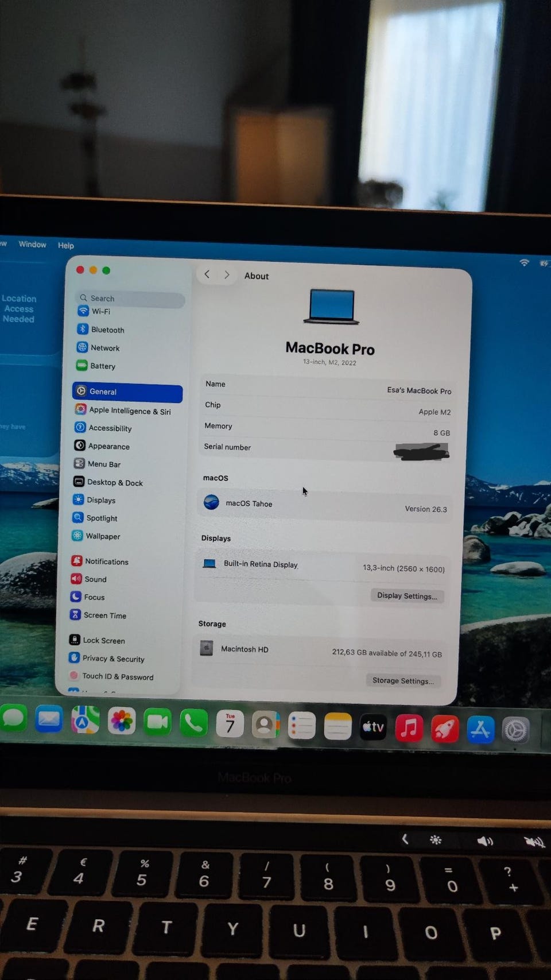Click the computer name "Esa's MacBook Pro"
Image resolution: width=551 pixels, height=980 pixels.
[x=419, y=390]
